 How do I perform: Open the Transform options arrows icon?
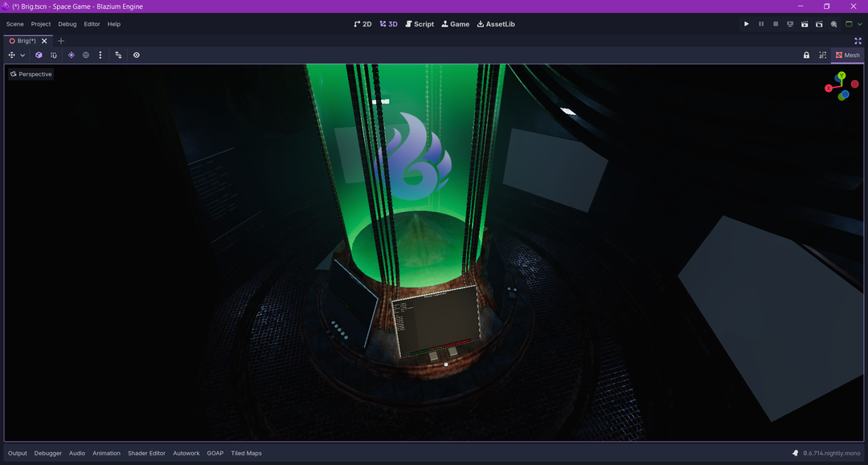pyautogui.click(x=118, y=55)
